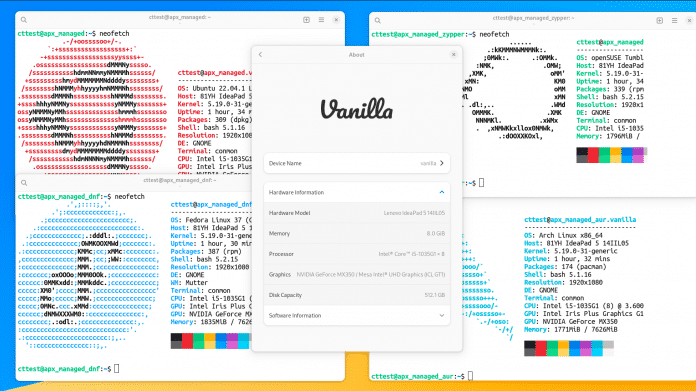The image size is (696, 391).
Task: Click '512.1 GB' disk capacity value
Action: pyautogui.click(x=435, y=295)
